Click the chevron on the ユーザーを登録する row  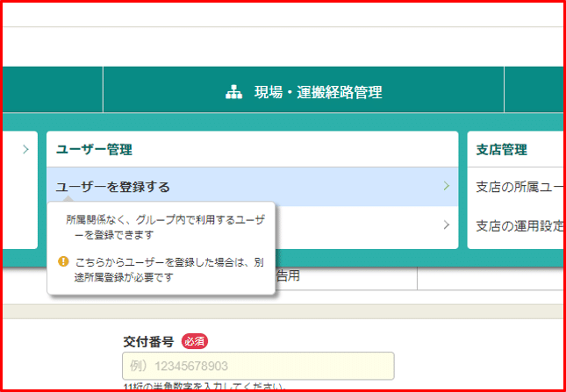pyautogui.click(x=446, y=186)
